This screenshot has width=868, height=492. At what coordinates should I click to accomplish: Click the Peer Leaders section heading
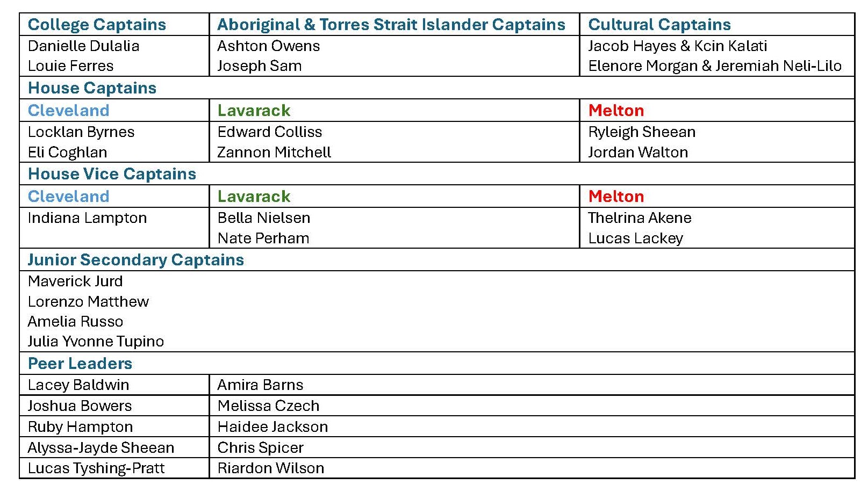[x=80, y=364]
